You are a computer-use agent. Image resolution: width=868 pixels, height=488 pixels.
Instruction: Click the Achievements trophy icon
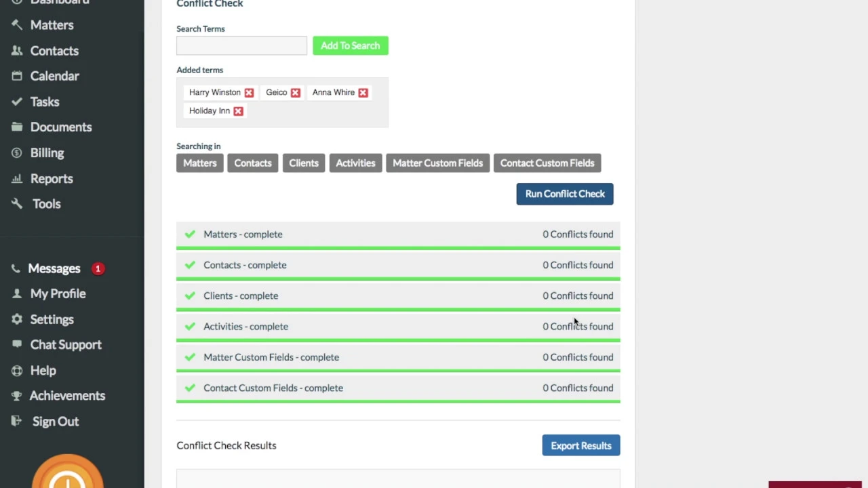(x=16, y=395)
